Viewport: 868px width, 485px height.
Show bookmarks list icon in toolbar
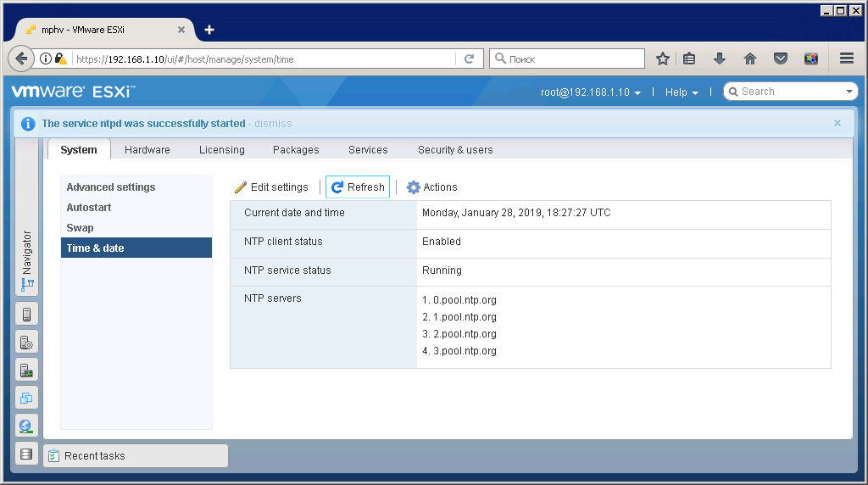pyautogui.click(x=689, y=59)
